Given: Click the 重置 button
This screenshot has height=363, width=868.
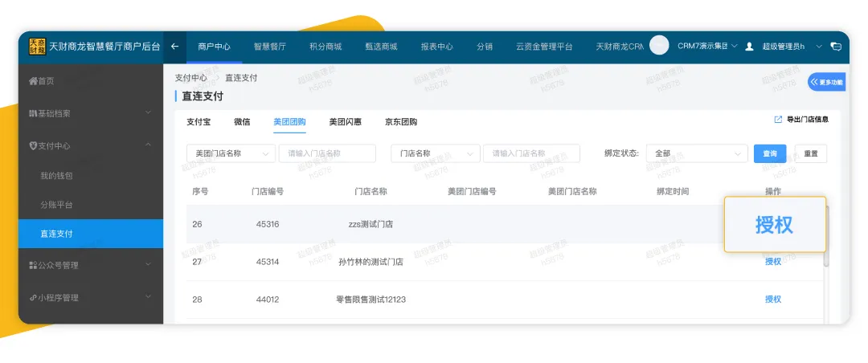Looking at the screenshot, I should point(811,153).
